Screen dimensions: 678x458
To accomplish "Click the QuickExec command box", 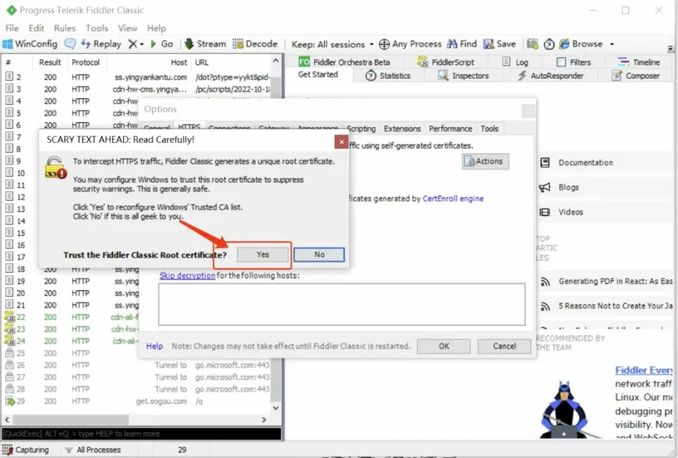I will pyautogui.click(x=140, y=433).
